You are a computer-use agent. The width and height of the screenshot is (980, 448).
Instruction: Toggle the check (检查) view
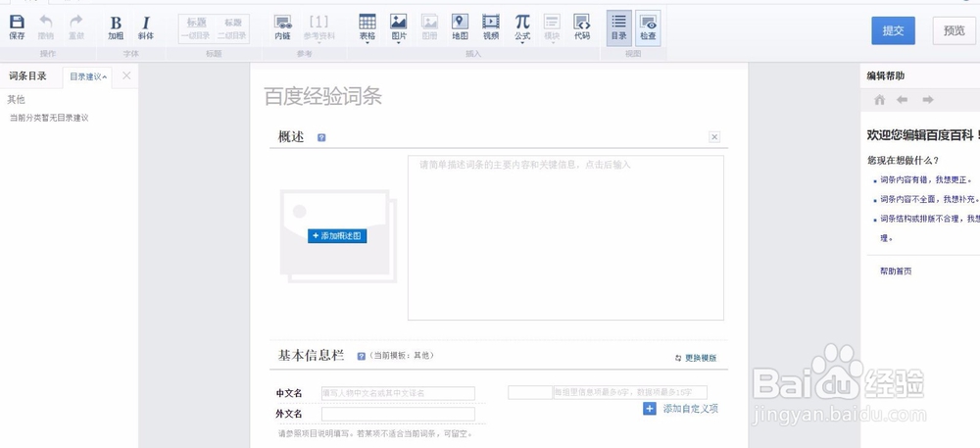coord(648,28)
